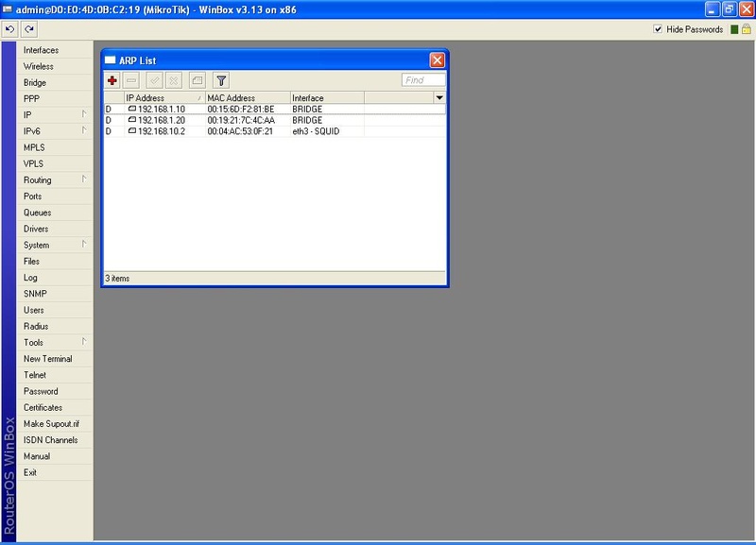
Task: Restore down the WinBox main window
Action: pyautogui.click(x=729, y=9)
